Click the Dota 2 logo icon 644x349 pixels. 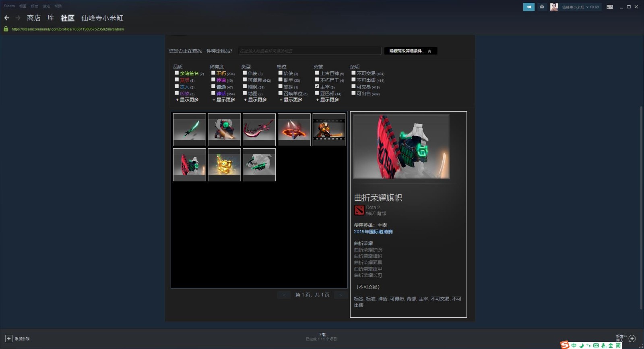click(359, 210)
